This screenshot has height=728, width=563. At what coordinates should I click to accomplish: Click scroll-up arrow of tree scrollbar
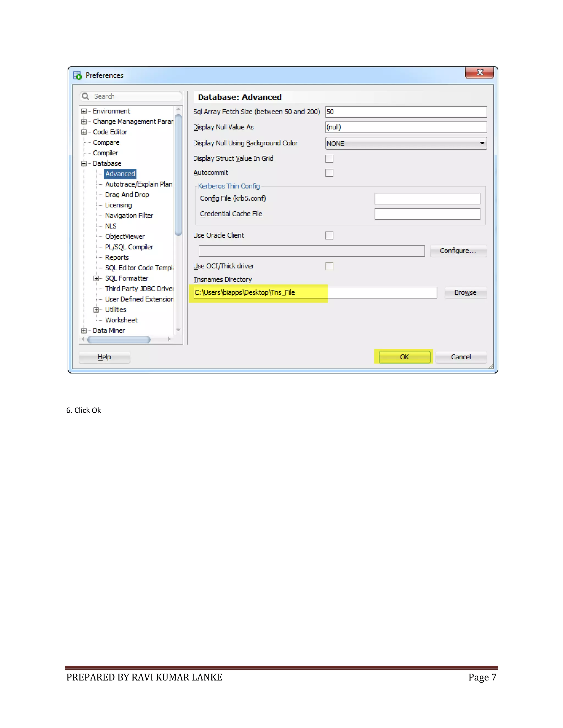tap(178, 109)
